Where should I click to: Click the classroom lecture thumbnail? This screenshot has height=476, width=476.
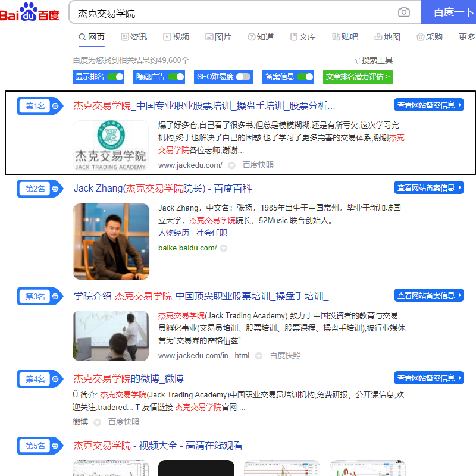coord(111,336)
